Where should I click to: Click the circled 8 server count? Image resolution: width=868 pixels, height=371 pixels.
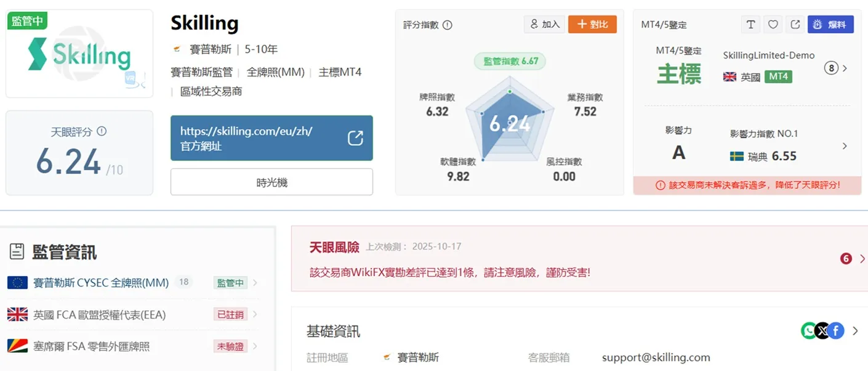coord(831,68)
